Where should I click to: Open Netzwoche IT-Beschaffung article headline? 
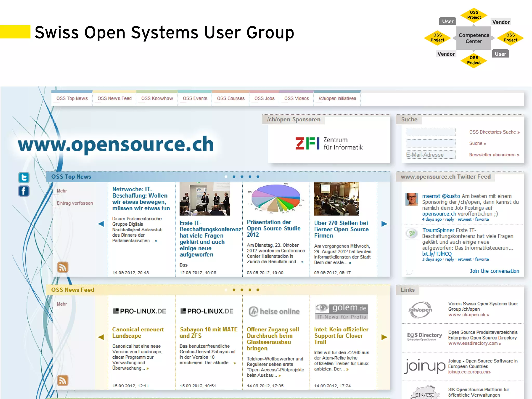141,199
